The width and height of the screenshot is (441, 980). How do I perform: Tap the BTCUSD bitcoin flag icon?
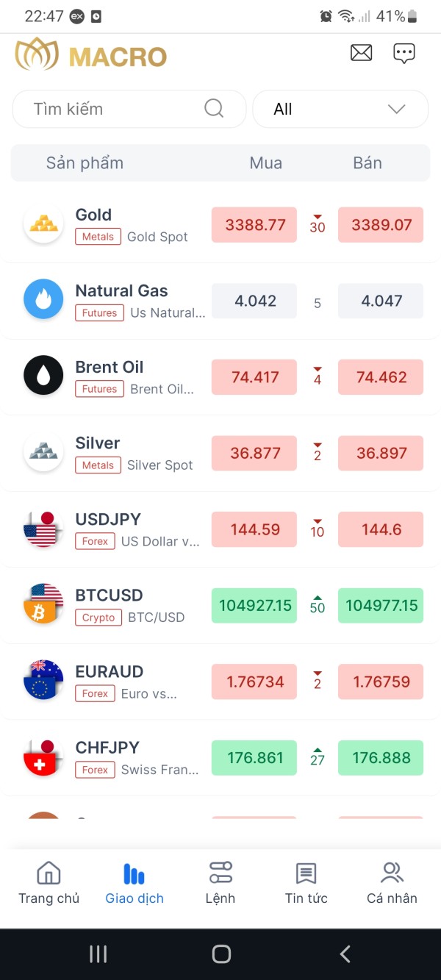point(43,604)
